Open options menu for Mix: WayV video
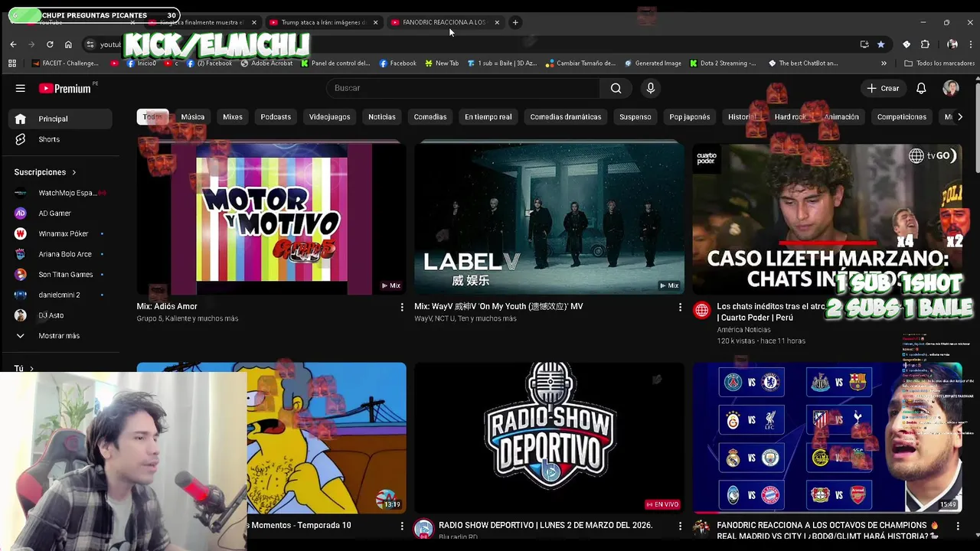 pyautogui.click(x=680, y=307)
